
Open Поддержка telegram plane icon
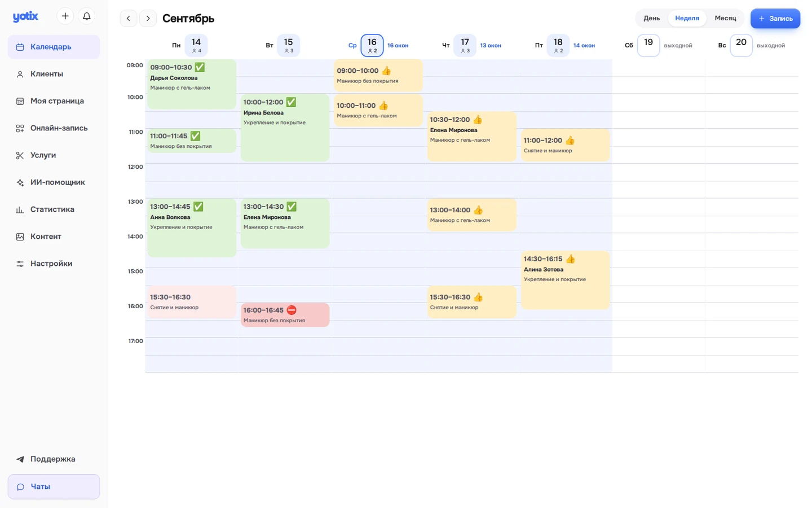pyautogui.click(x=20, y=459)
